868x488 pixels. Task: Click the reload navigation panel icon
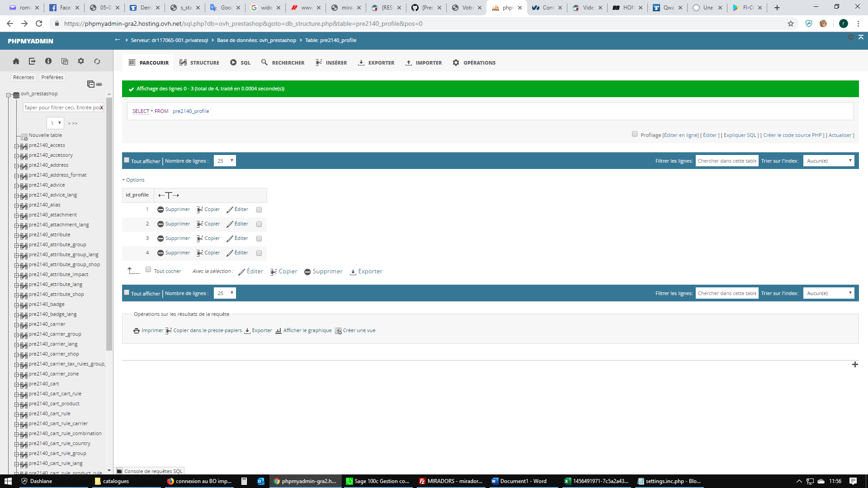point(97,61)
